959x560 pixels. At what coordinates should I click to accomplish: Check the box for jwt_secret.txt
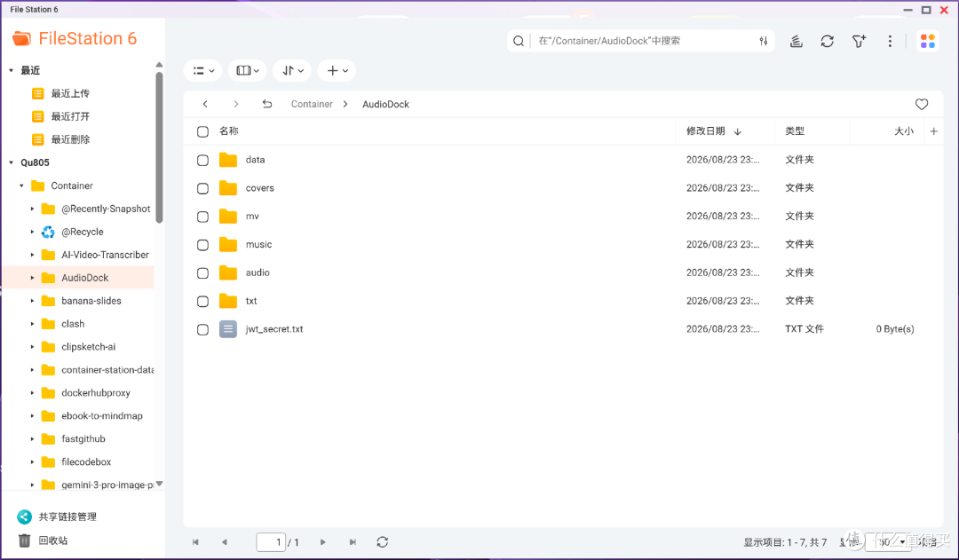tap(202, 329)
